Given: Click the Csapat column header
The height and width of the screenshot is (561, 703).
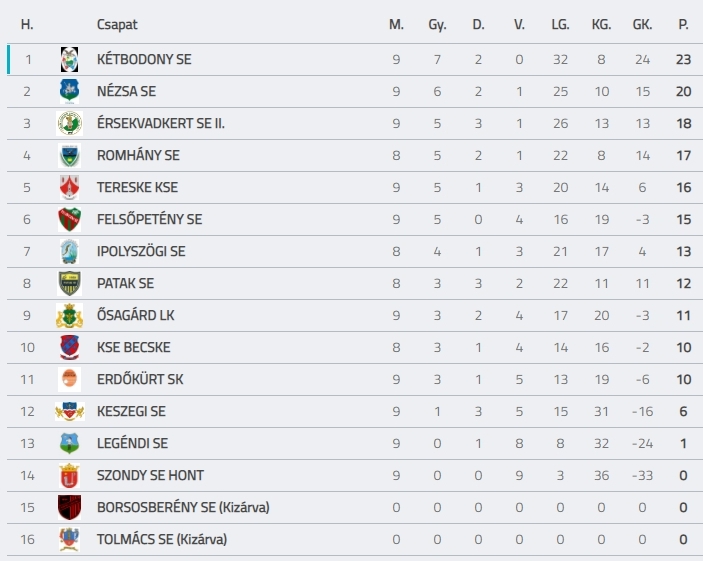Looking at the screenshot, I should point(117,25).
